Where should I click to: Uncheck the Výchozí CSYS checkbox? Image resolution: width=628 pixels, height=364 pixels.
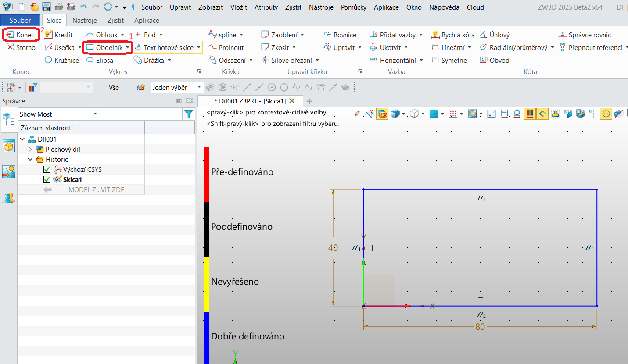[x=47, y=169]
